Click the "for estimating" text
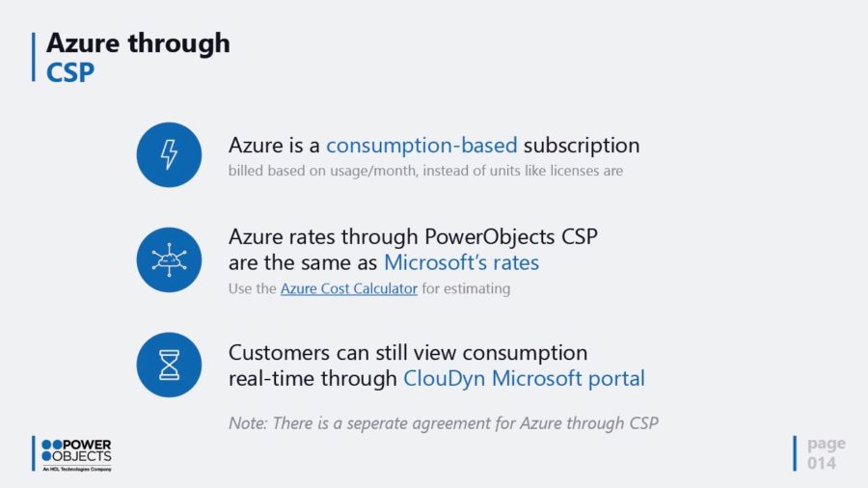Viewport: 868px width, 488px height. point(466,288)
